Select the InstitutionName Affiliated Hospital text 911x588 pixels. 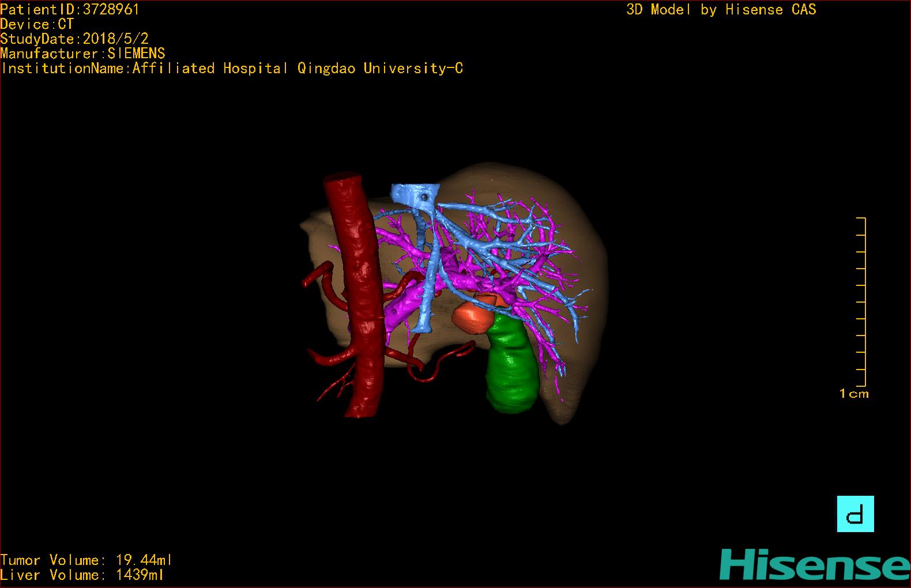click(x=232, y=69)
